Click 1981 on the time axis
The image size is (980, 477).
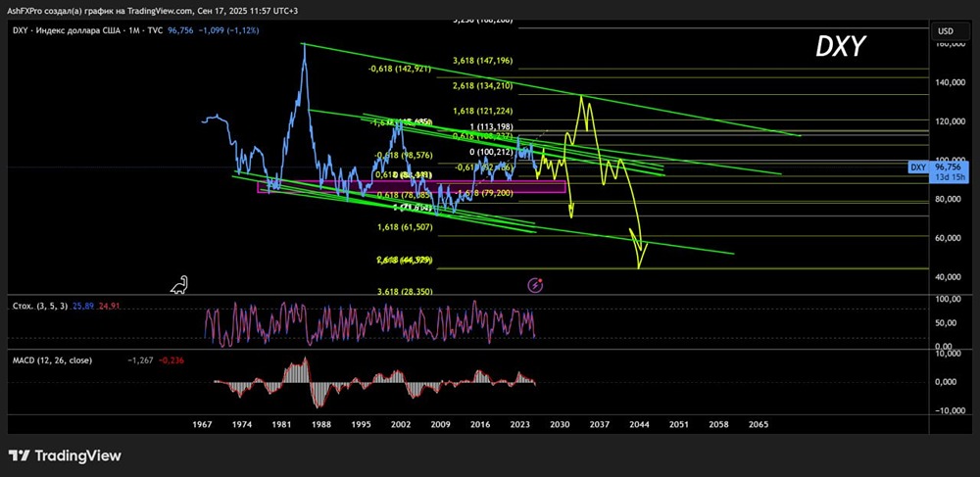(281, 424)
